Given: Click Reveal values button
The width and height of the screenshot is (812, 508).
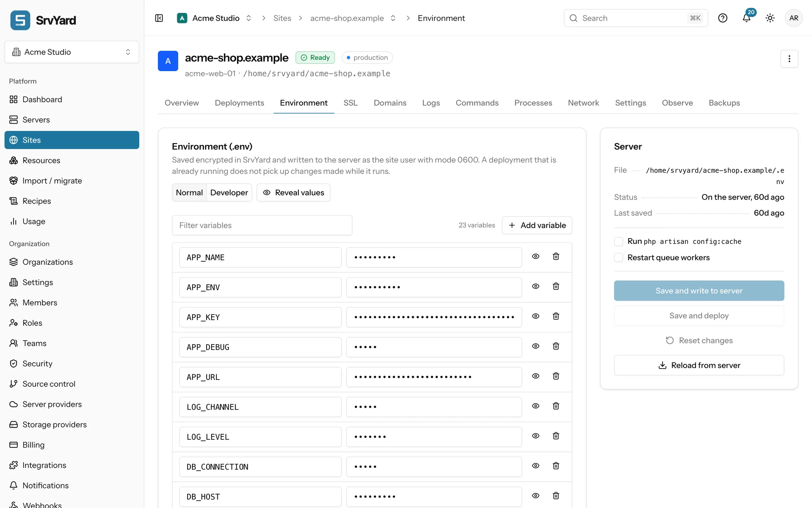Looking at the screenshot, I should (293, 193).
